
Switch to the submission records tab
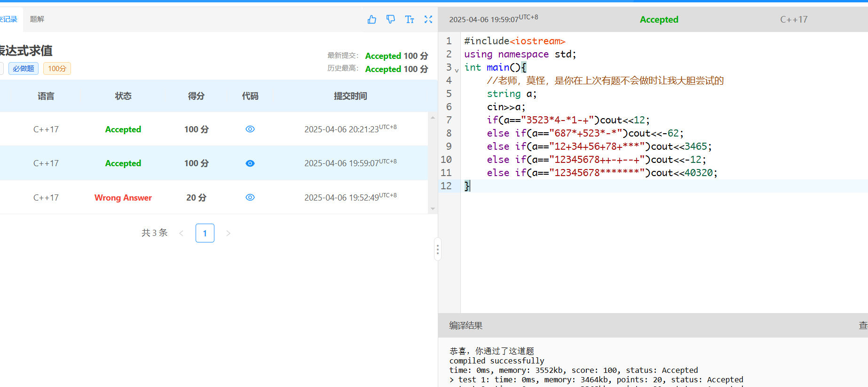click(x=8, y=19)
